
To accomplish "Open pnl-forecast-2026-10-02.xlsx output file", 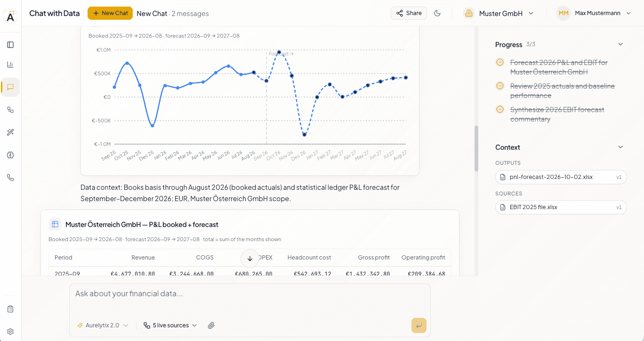I will coord(561,177).
